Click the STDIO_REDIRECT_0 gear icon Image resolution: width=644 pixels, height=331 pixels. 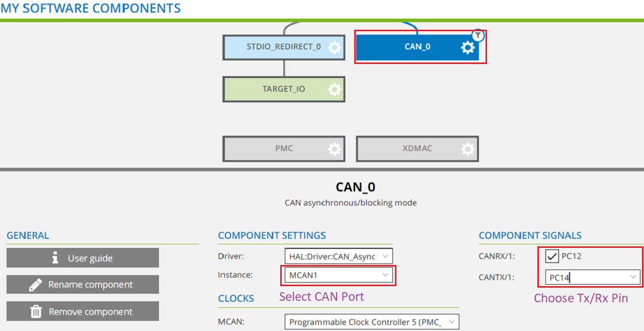coord(334,47)
